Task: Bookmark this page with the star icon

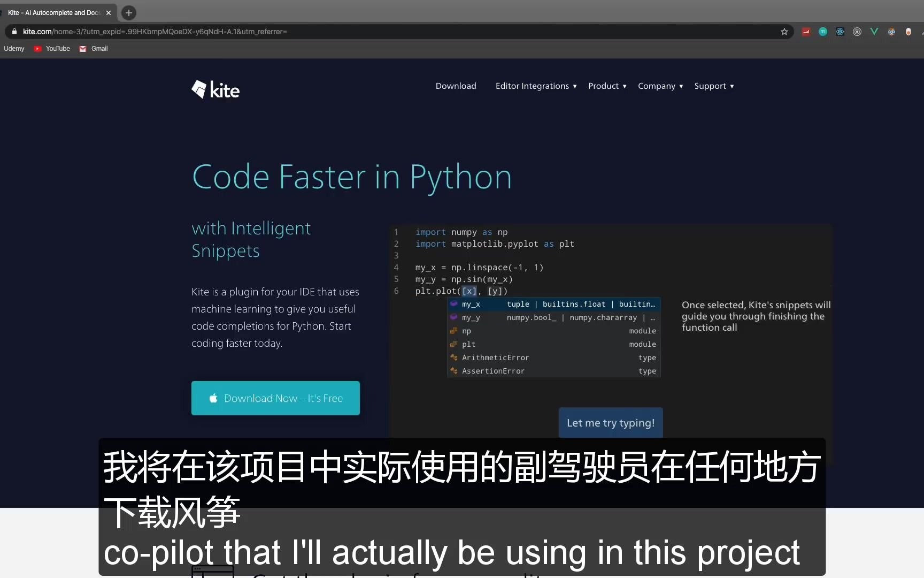Action: tap(784, 32)
